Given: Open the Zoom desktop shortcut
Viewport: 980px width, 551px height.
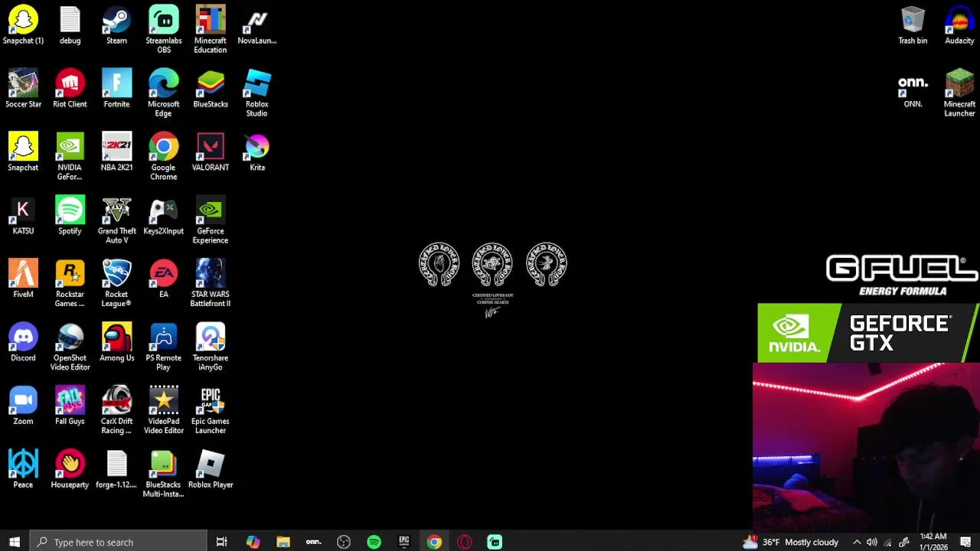Looking at the screenshot, I should pyautogui.click(x=23, y=406).
